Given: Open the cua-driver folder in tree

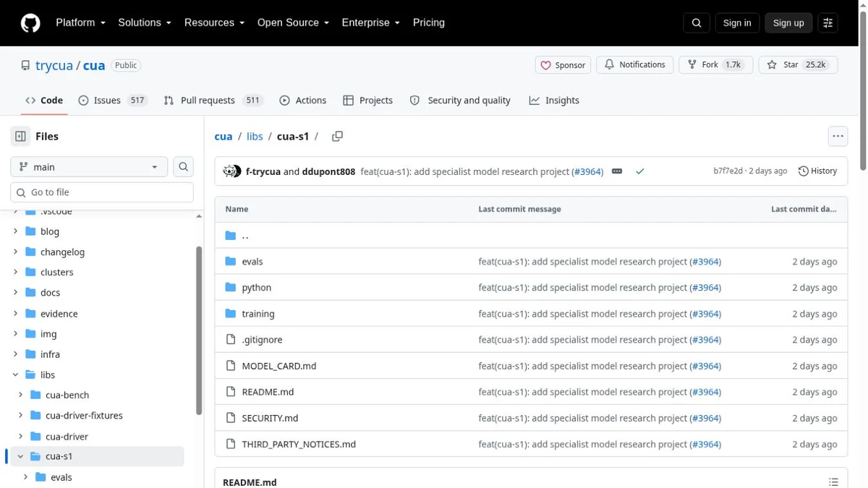Looking at the screenshot, I should click(x=67, y=437).
